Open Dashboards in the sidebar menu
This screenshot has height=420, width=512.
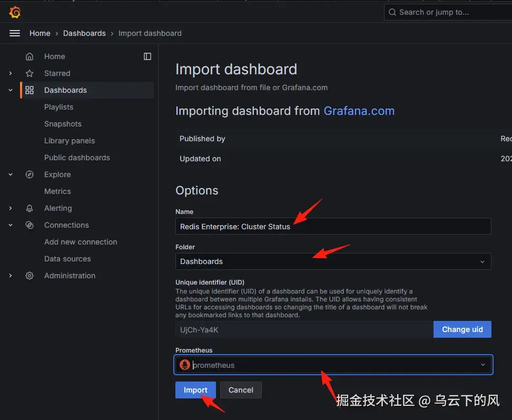click(65, 90)
